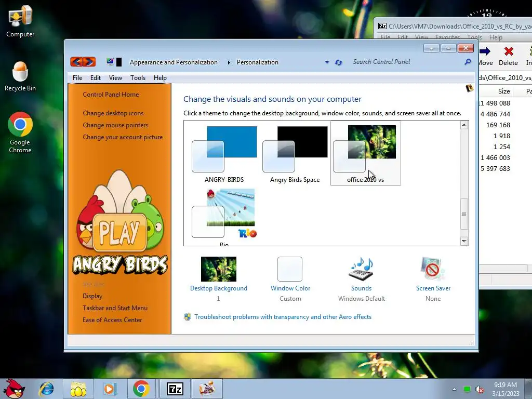Open the Screen Saver icon
Image resolution: width=532 pixels, height=399 pixels.
click(433, 269)
